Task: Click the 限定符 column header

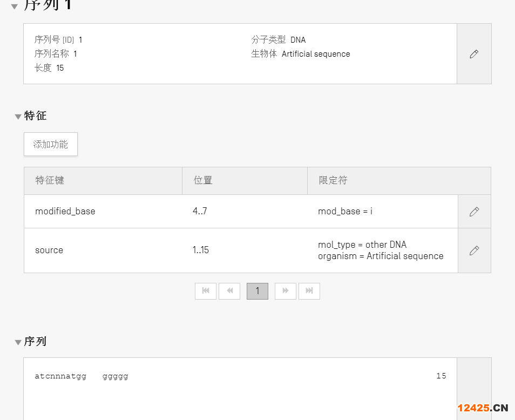Action: tap(333, 180)
